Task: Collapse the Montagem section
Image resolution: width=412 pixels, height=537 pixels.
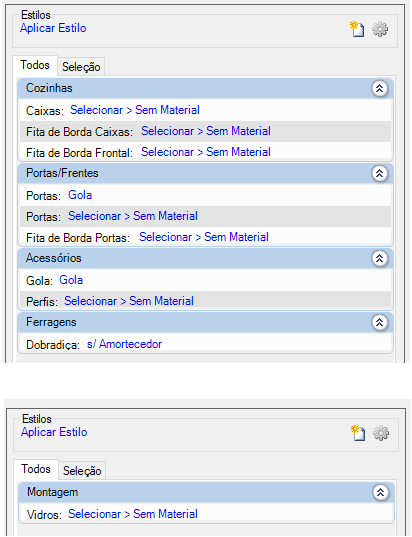Action: point(380,493)
